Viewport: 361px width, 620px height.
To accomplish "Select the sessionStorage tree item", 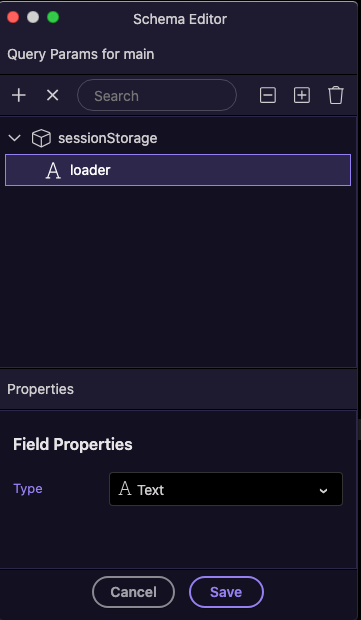I will 108,138.
